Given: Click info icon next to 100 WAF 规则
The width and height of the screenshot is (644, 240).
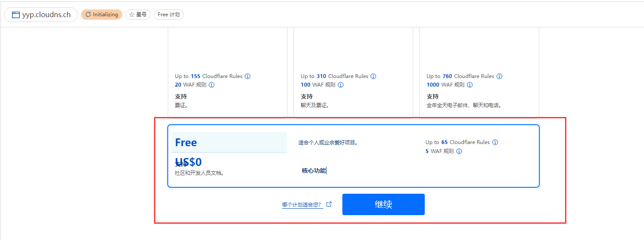Looking at the screenshot, I should 341,85.
